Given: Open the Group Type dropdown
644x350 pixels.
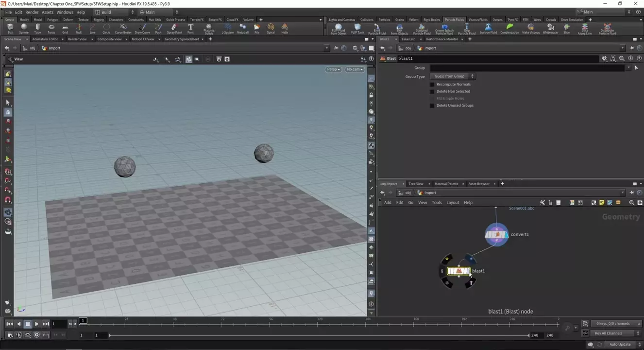Looking at the screenshot, I should click(x=453, y=76).
